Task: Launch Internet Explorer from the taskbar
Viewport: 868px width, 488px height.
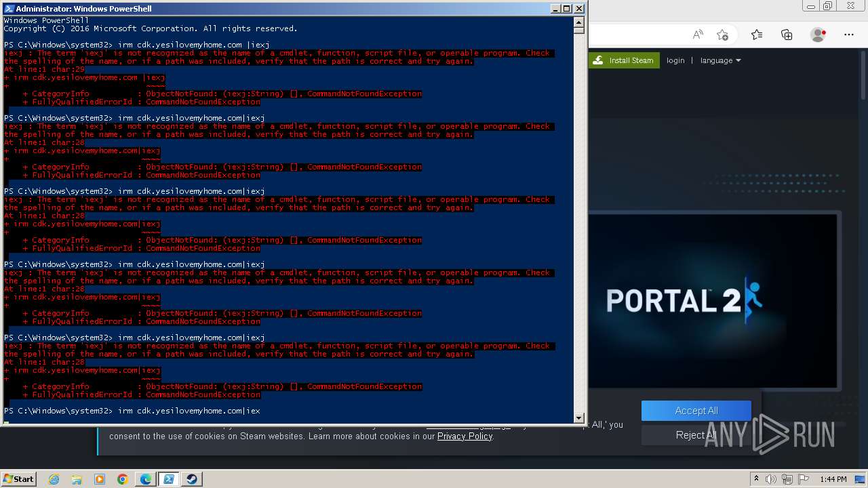Action: pyautogui.click(x=54, y=479)
